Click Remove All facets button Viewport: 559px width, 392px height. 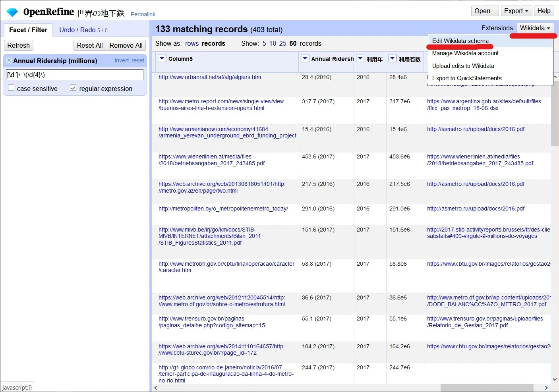click(126, 45)
